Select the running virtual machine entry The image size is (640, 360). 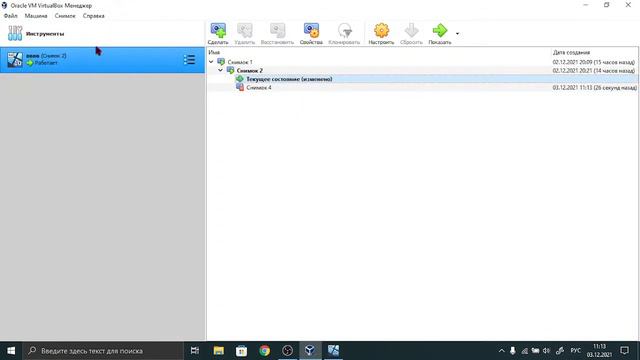[102, 60]
